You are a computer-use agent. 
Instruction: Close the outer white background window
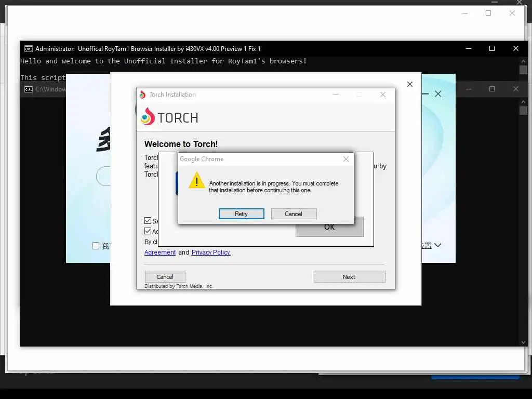click(512, 13)
